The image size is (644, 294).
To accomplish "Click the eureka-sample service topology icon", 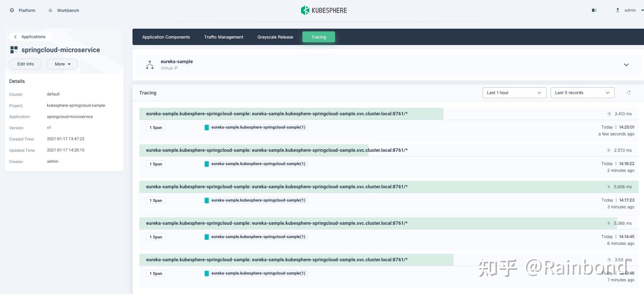I will click(x=150, y=65).
